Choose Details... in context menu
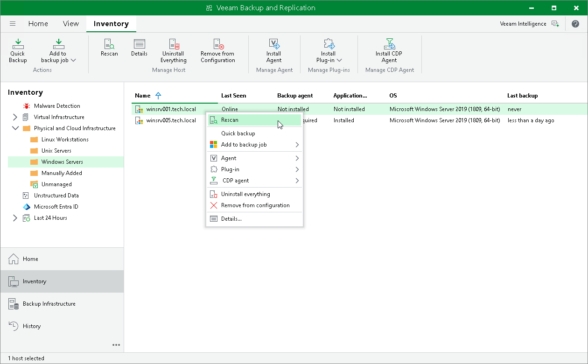 pyautogui.click(x=255, y=219)
